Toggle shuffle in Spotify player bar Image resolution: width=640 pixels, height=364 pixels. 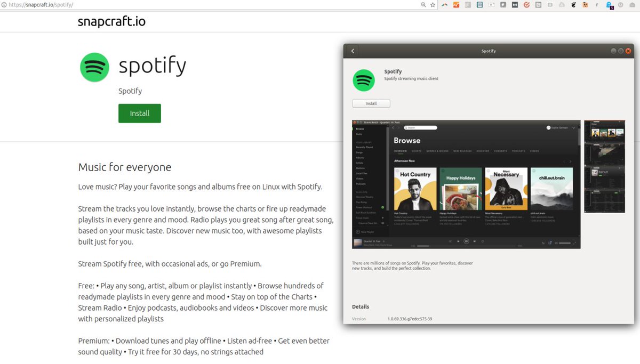[450, 241]
